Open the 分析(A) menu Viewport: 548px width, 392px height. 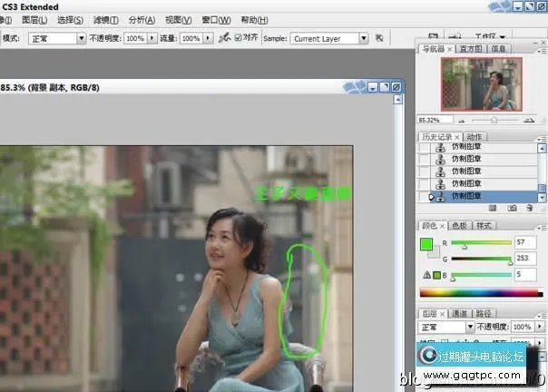[142, 20]
